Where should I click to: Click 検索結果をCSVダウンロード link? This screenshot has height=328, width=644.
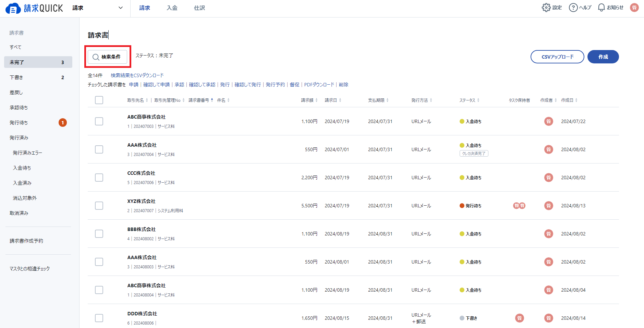[137, 75]
